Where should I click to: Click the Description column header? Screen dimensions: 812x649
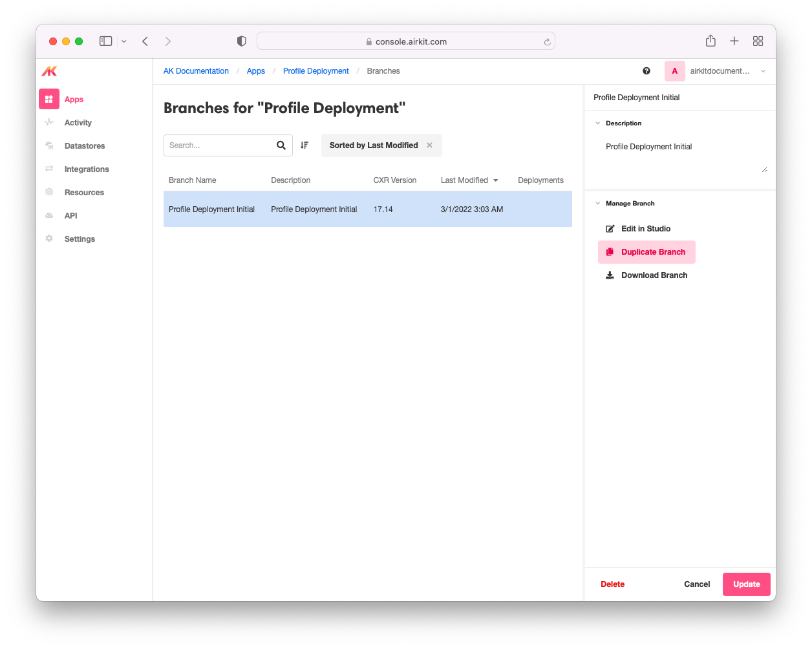point(291,180)
